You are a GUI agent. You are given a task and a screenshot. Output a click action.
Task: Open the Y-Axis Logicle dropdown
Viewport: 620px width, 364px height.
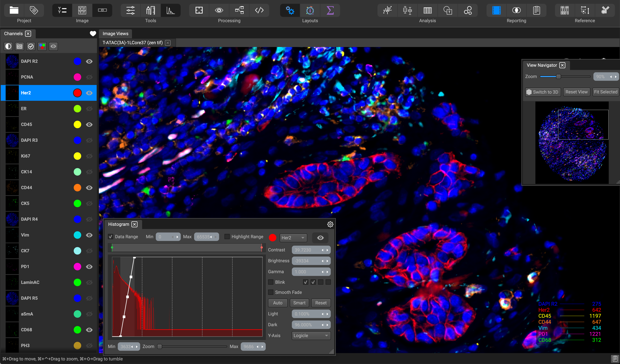point(311,335)
